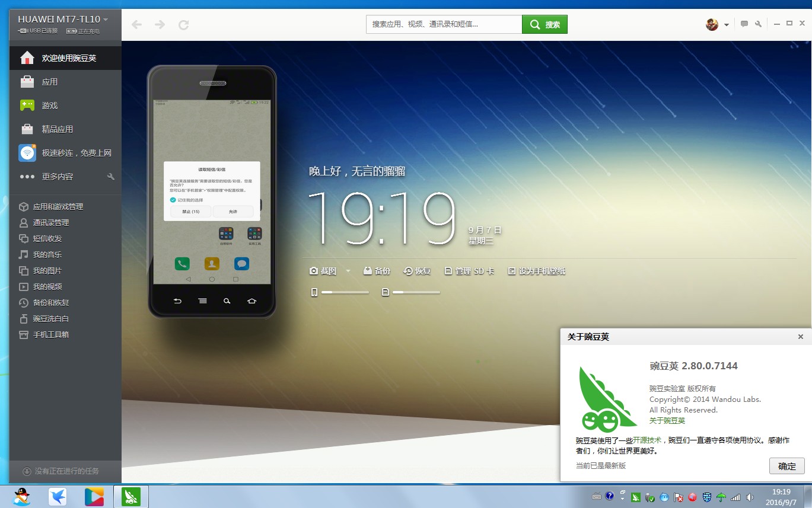The image size is (812, 508).
Task: Click the safely remove hardware tray icon
Action: click(x=651, y=497)
